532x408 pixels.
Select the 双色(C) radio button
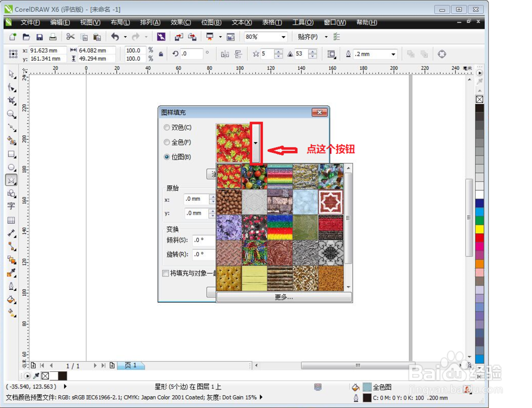click(167, 127)
